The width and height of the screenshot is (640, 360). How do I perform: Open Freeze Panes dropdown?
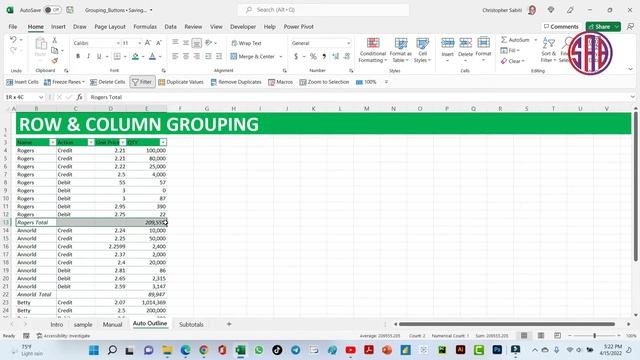64,82
